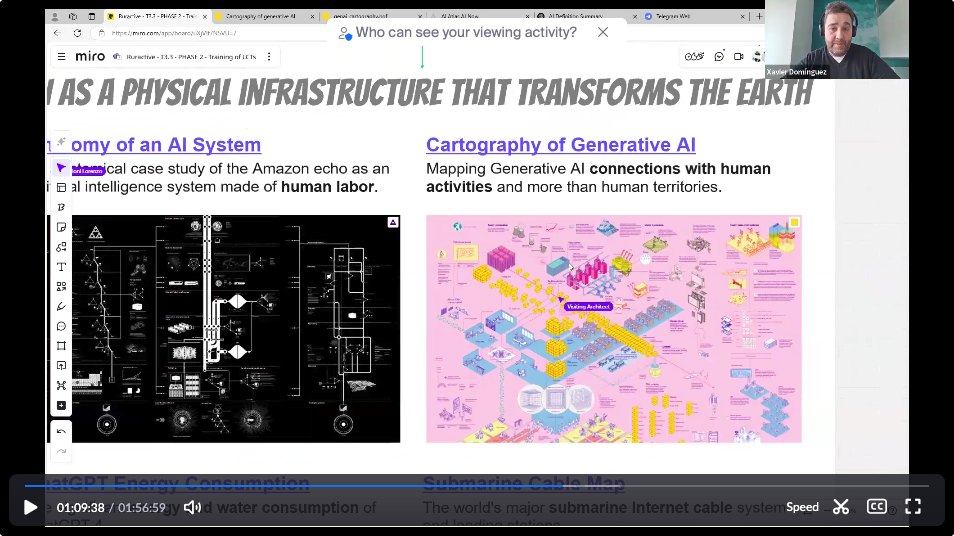Choose the Text tool in toolbar
This screenshot has width=954, height=536.
point(61,267)
